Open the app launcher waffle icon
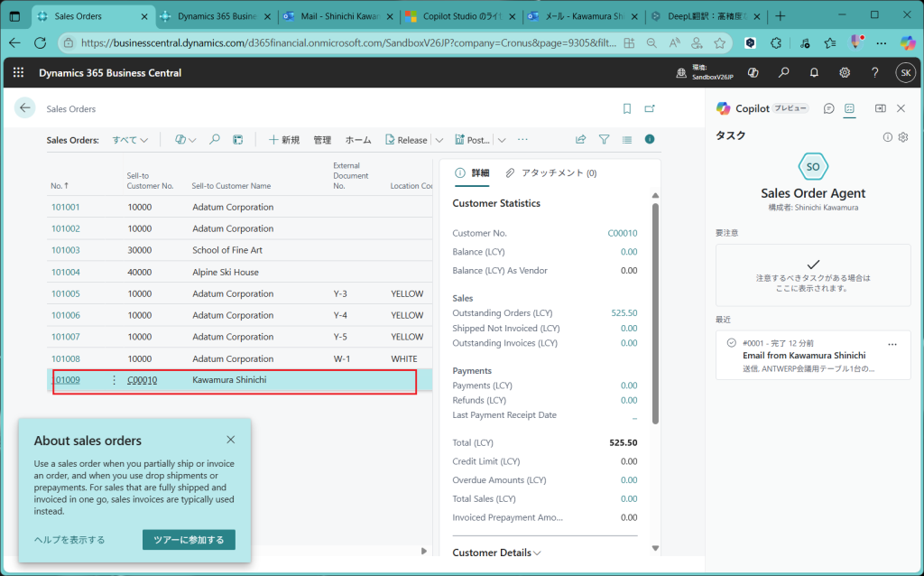Screen dimensions: 924x576 (x=18, y=72)
